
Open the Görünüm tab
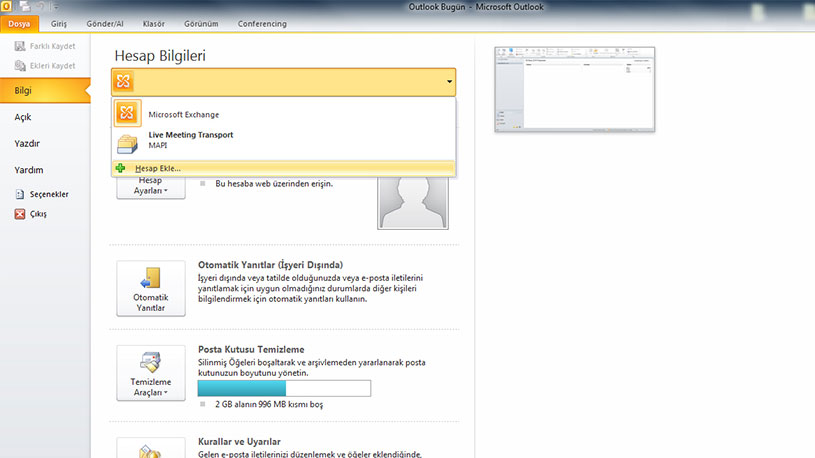201,24
